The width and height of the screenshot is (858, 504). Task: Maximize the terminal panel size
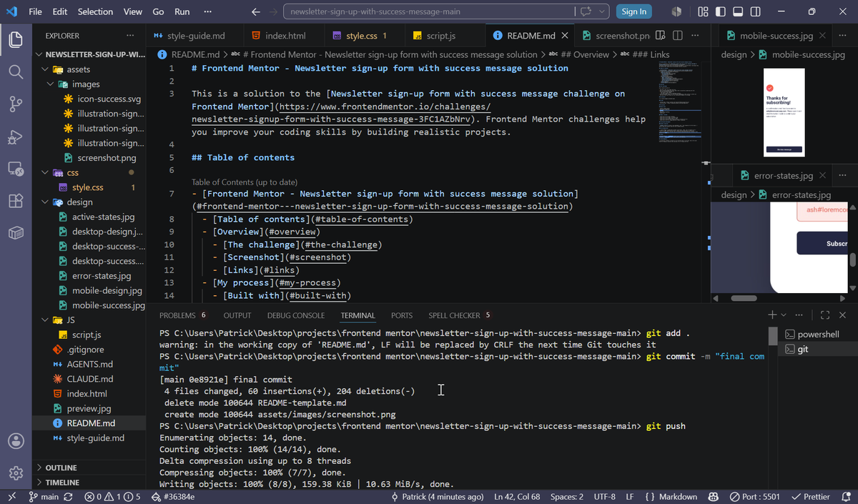825,315
